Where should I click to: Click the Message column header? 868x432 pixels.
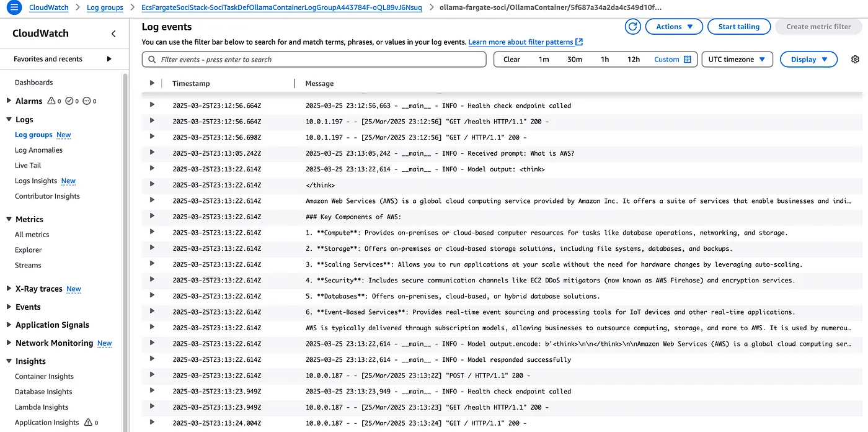[319, 83]
